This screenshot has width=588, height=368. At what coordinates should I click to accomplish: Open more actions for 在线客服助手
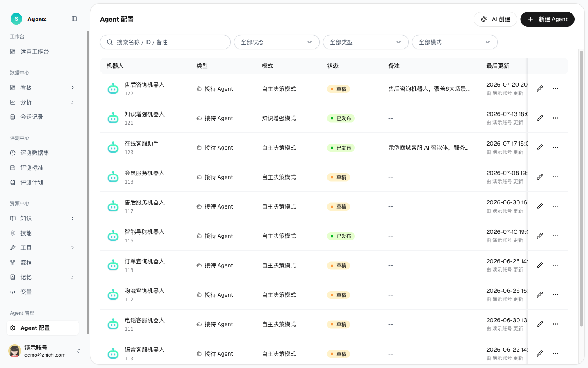(x=555, y=148)
